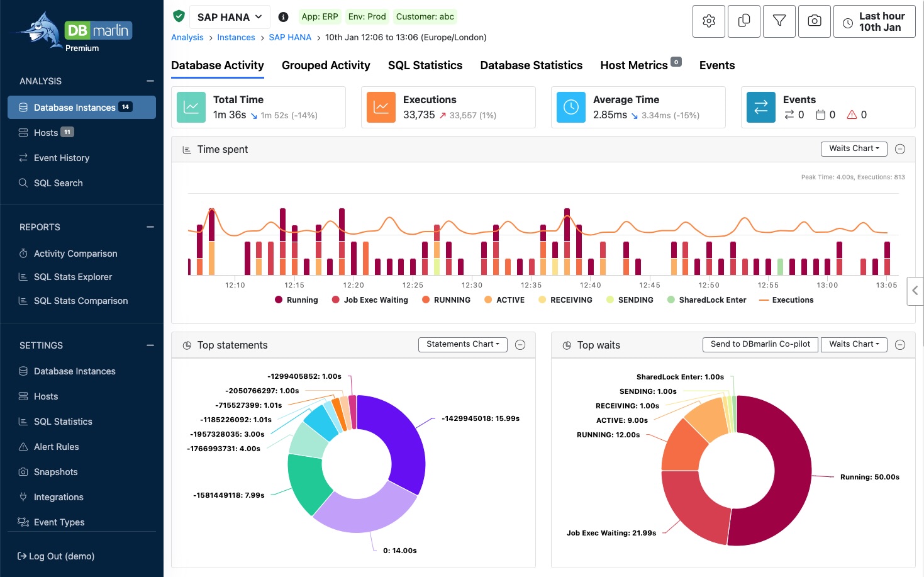Screen dimensions: 924x577
Task: Click the App: ERP tag
Action: [x=320, y=17]
